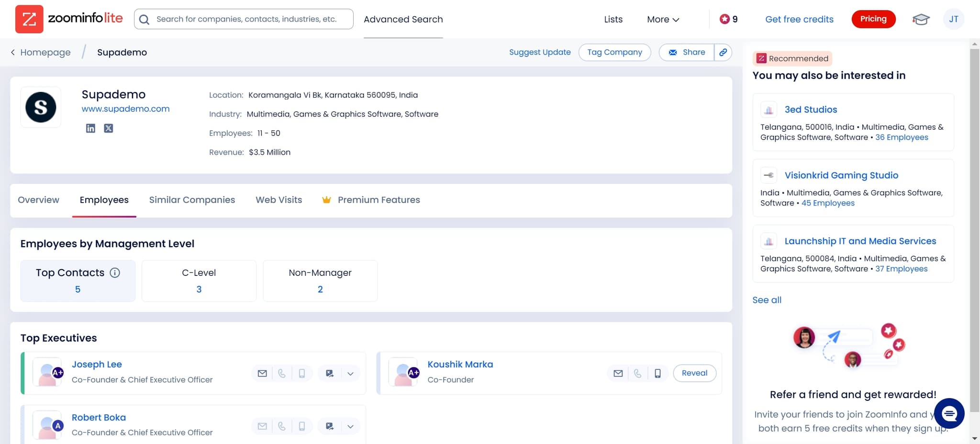Click the copy profile link icon beside Share

point(723,52)
